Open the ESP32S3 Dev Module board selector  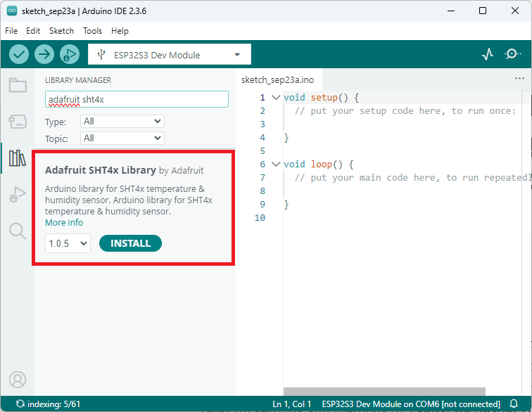point(170,54)
